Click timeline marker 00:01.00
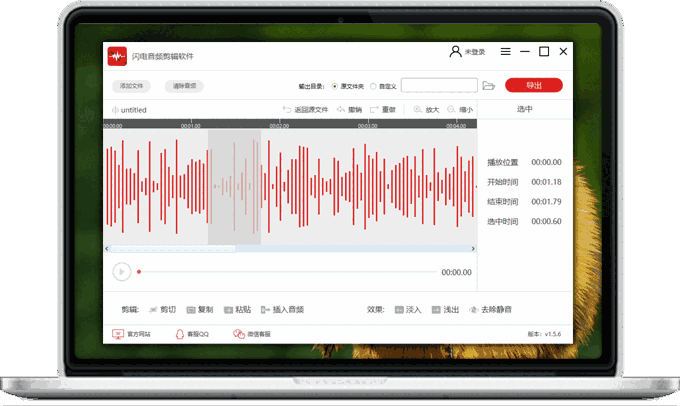 pos(191,126)
